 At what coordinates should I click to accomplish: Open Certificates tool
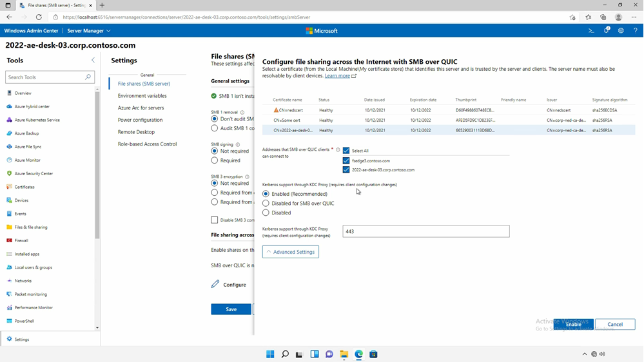tap(24, 187)
